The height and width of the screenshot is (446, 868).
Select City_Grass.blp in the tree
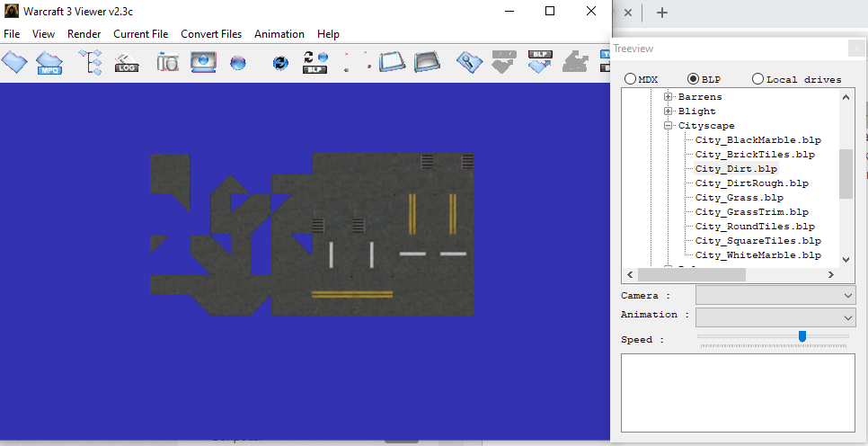click(x=739, y=197)
